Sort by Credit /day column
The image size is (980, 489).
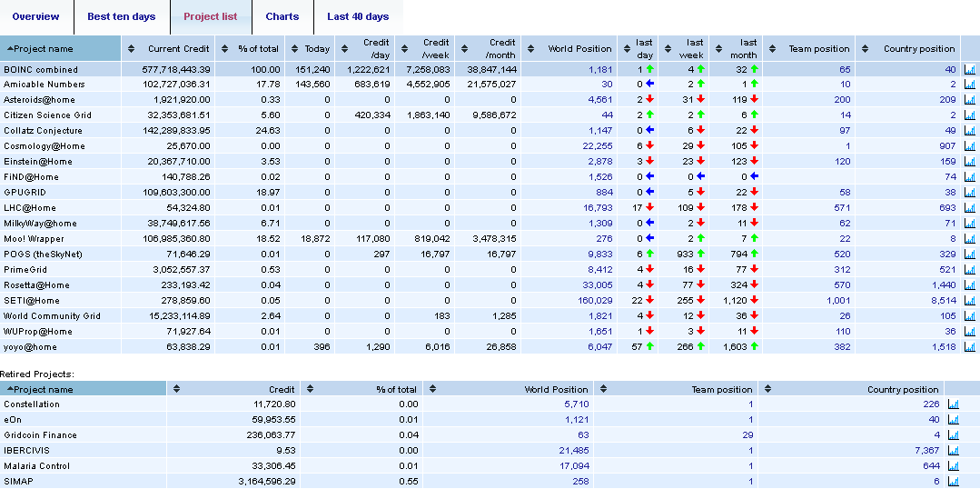(x=365, y=49)
